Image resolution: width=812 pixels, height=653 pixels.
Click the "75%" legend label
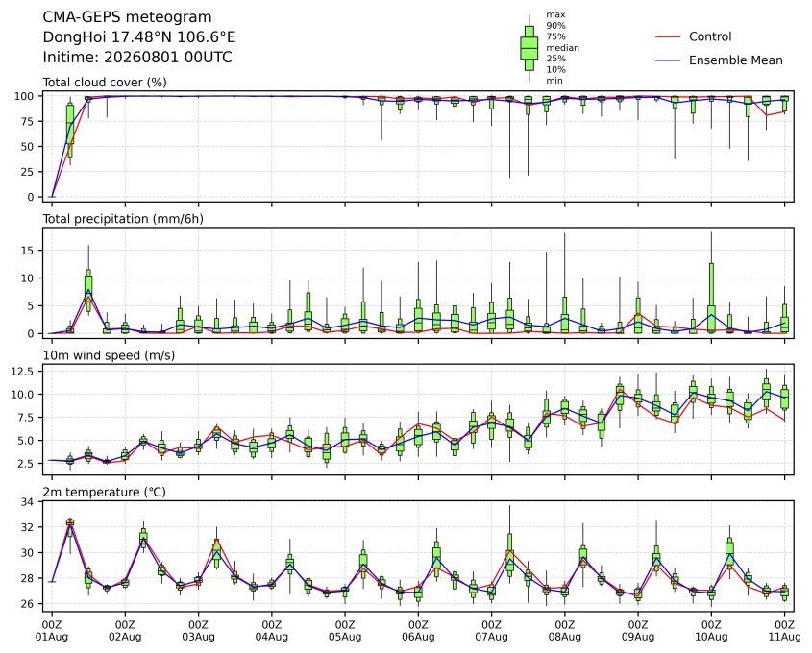click(555, 36)
